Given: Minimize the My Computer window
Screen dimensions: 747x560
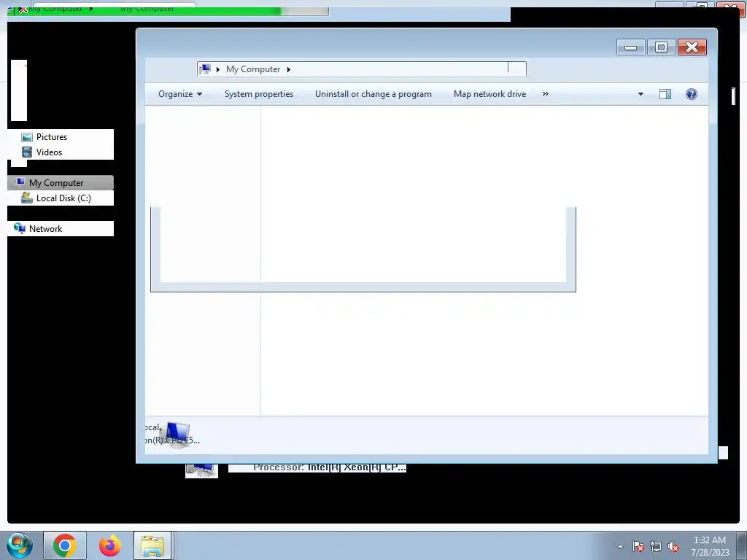Looking at the screenshot, I should pyautogui.click(x=630, y=47).
